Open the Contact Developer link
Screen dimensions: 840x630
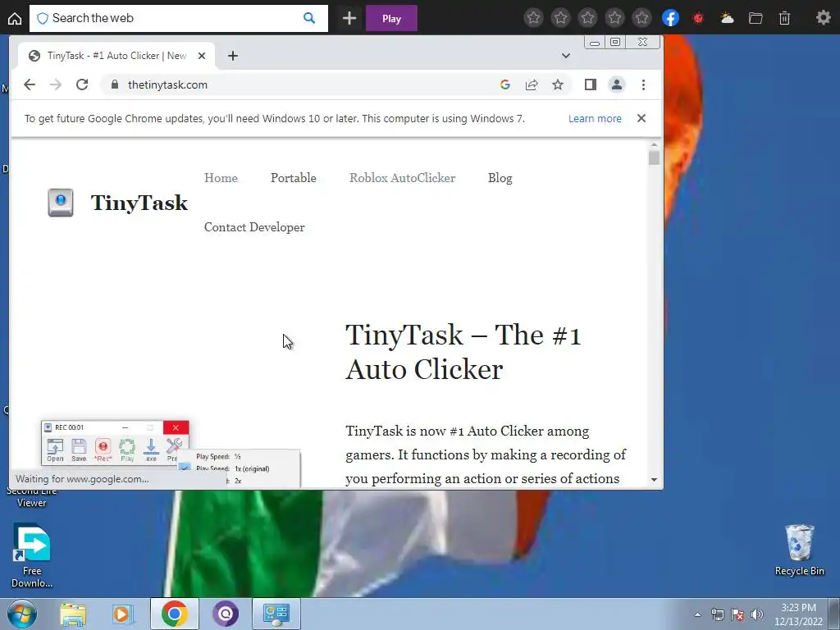click(x=254, y=227)
